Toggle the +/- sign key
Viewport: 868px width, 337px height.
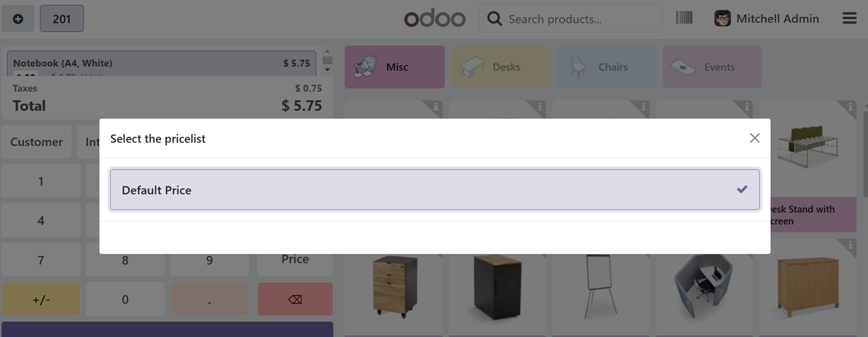(x=40, y=299)
